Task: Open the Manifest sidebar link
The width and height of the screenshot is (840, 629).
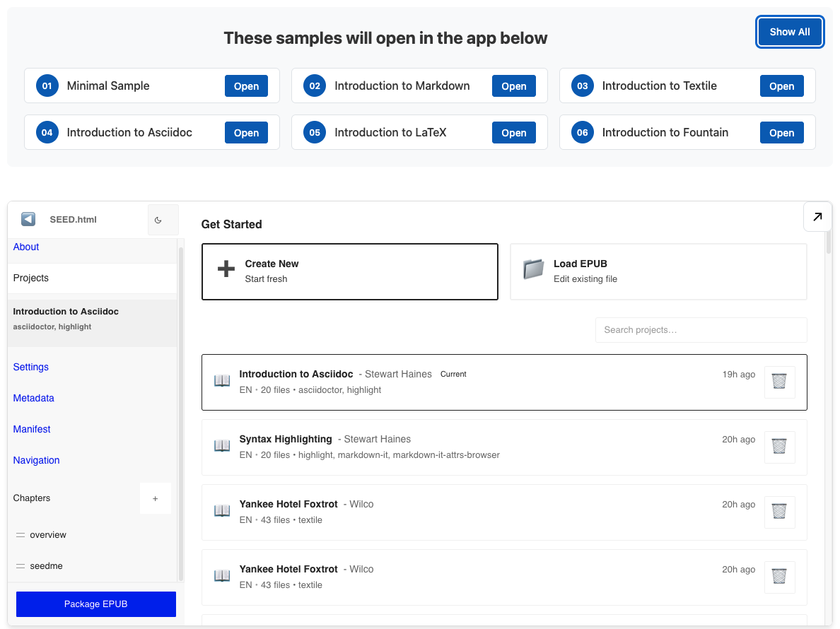Action: pyautogui.click(x=32, y=429)
